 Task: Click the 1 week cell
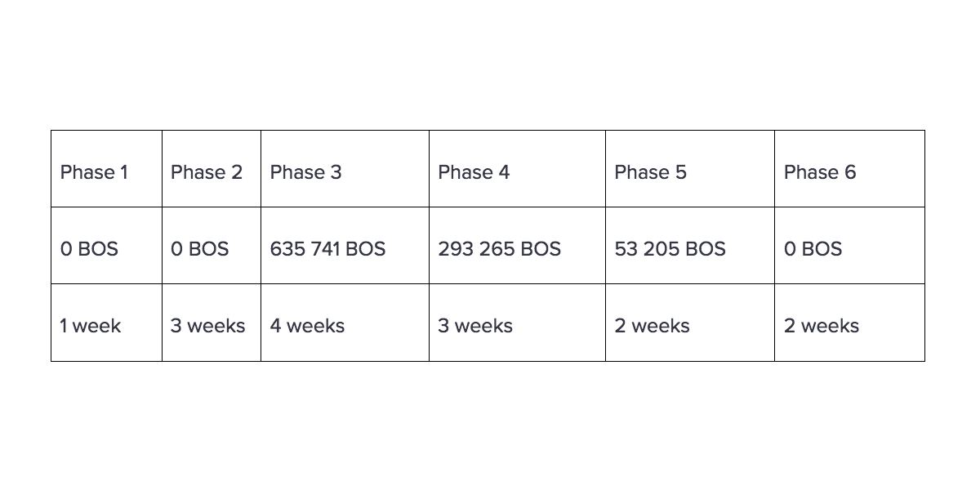tap(106, 323)
